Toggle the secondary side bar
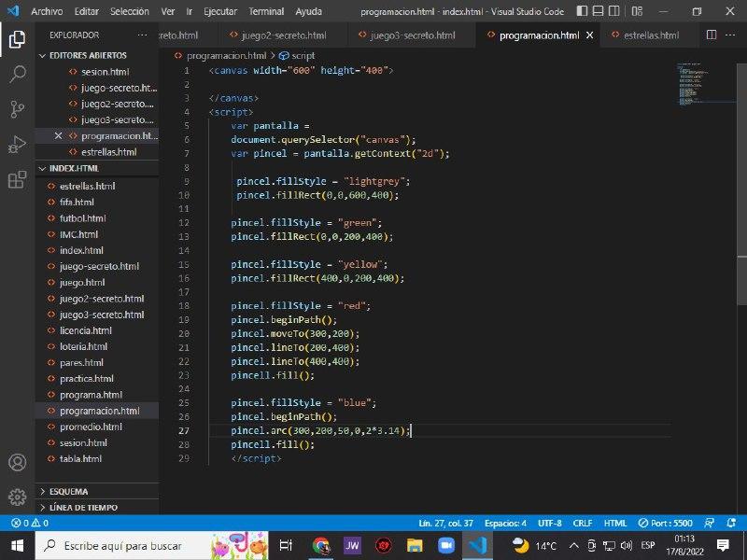This screenshot has height=560, width=747. click(614, 11)
